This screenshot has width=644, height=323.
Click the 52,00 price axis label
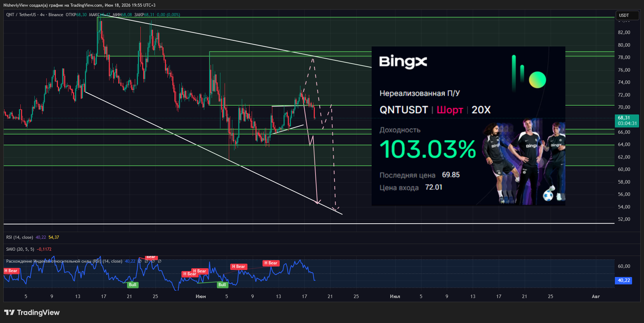coord(624,219)
